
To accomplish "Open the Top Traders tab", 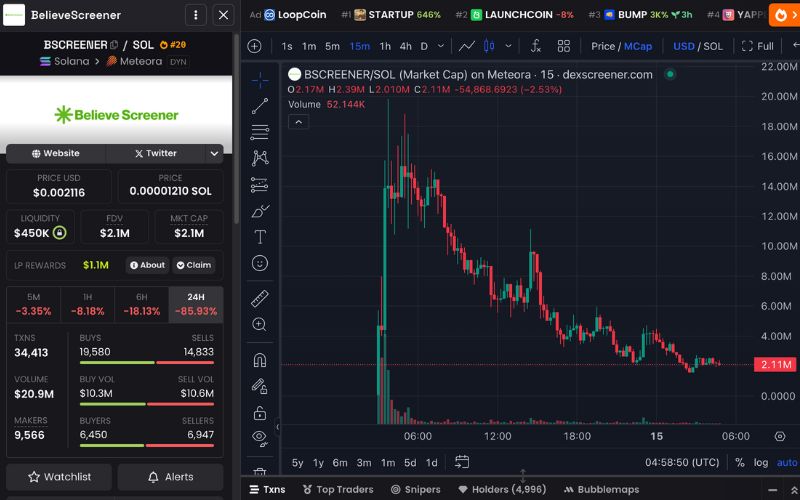I will click(x=338, y=489).
